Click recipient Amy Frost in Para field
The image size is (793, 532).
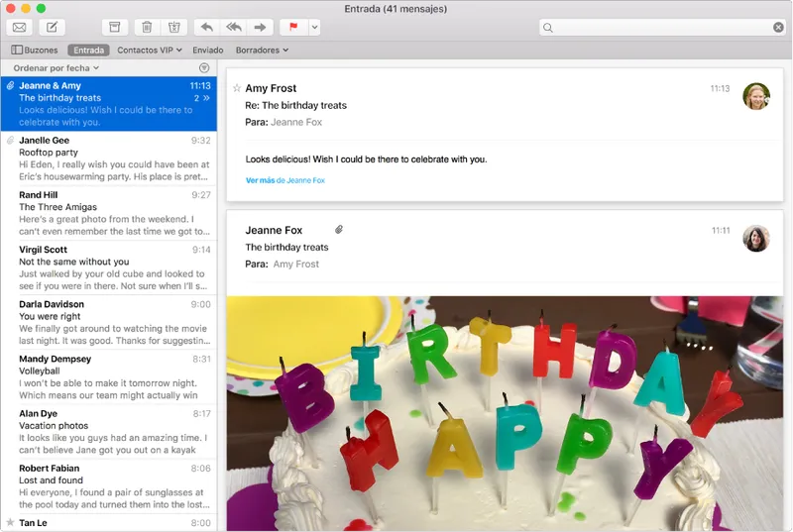click(x=295, y=265)
